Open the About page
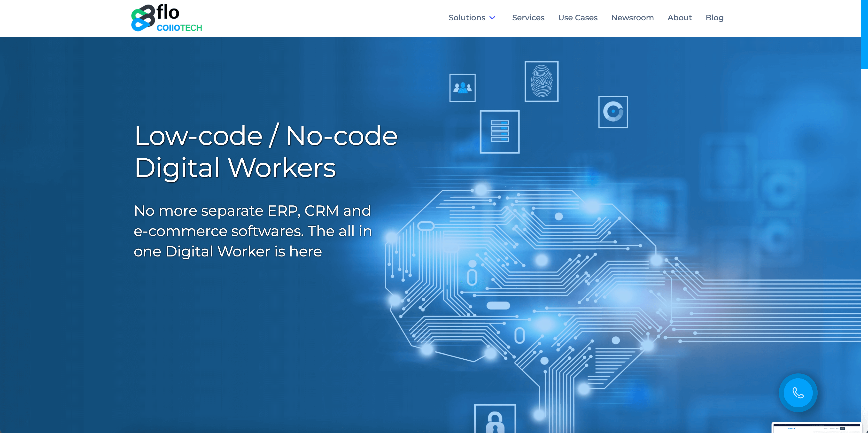 point(680,17)
